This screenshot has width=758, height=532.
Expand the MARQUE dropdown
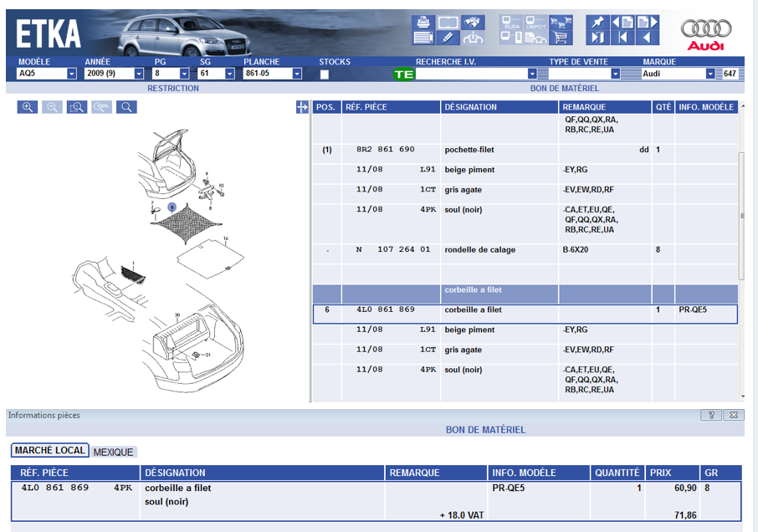pyautogui.click(x=710, y=74)
